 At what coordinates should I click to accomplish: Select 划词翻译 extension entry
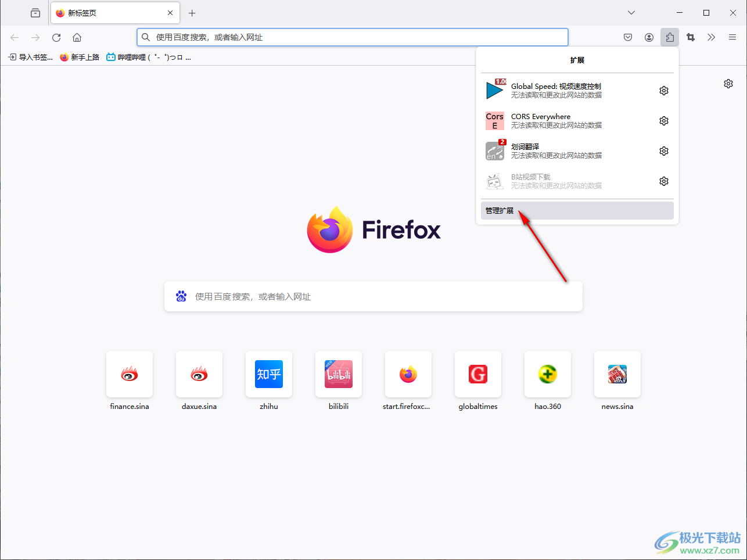[x=568, y=151]
